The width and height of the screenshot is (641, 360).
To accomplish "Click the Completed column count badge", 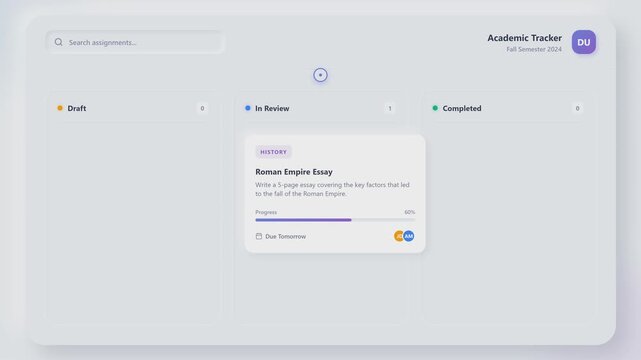I will click(x=577, y=108).
